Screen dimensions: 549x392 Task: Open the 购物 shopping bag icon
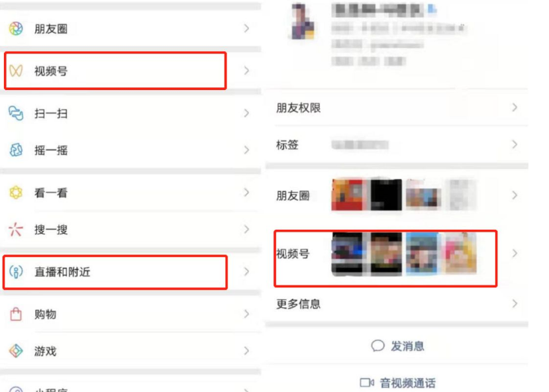16,314
